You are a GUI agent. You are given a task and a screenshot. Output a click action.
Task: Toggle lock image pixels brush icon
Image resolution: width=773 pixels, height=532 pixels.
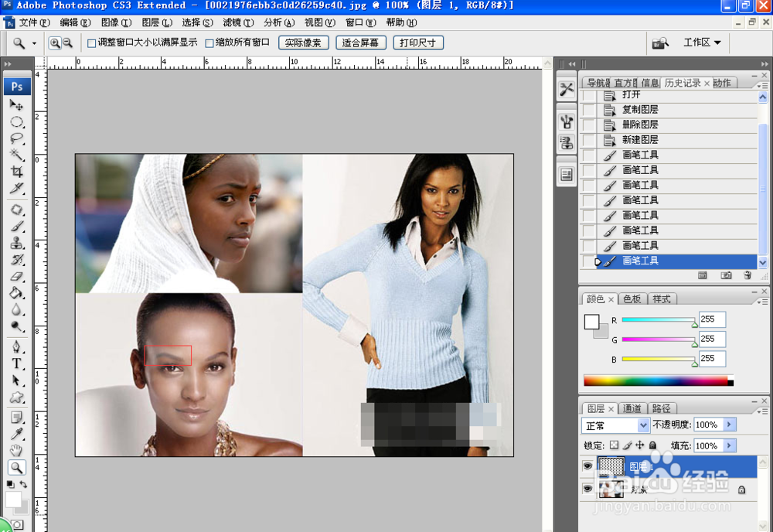click(x=627, y=445)
